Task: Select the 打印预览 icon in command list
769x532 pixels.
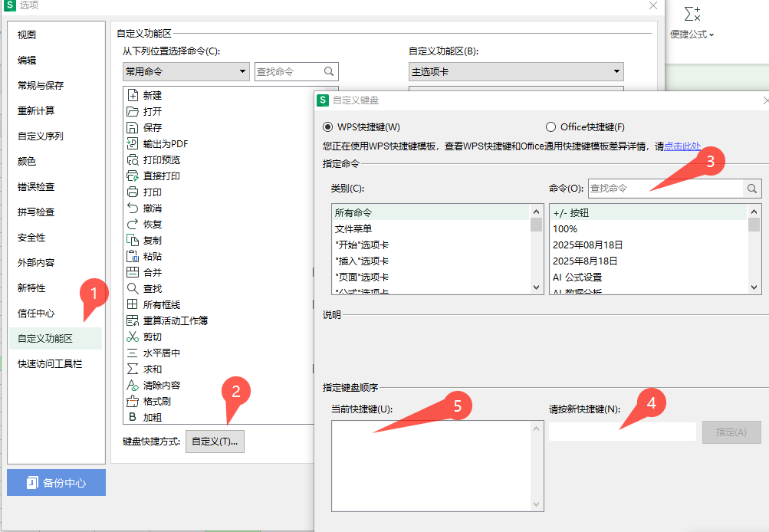Action: pos(133,160)
